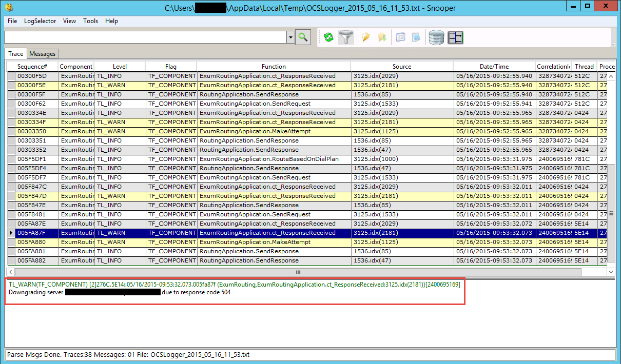The height and width of the screenshot is (364, 621).
Task: Open the View menu
Action: [69, 21]
